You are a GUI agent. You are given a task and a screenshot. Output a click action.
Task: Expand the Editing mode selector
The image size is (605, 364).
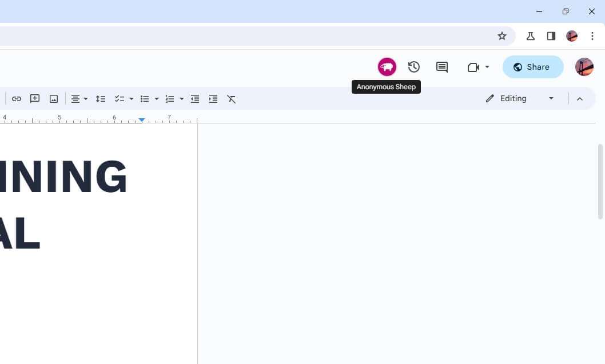click(x=550, y=98)
